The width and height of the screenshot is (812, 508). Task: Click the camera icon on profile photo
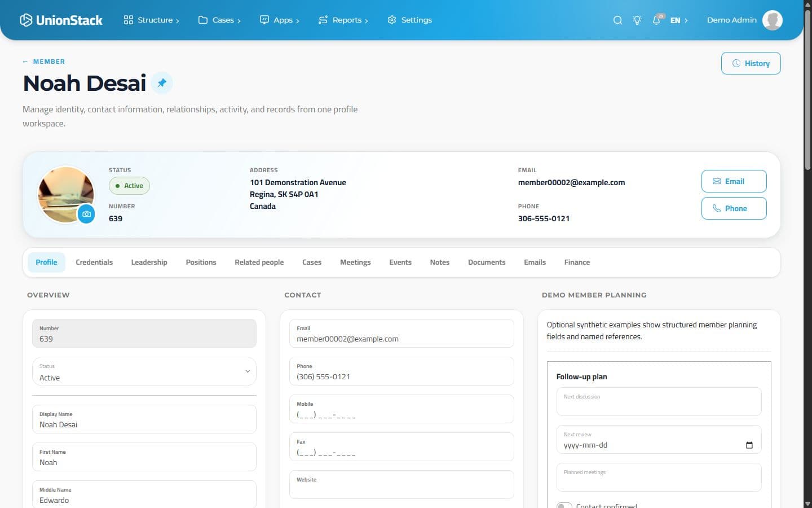pos(86,214)
